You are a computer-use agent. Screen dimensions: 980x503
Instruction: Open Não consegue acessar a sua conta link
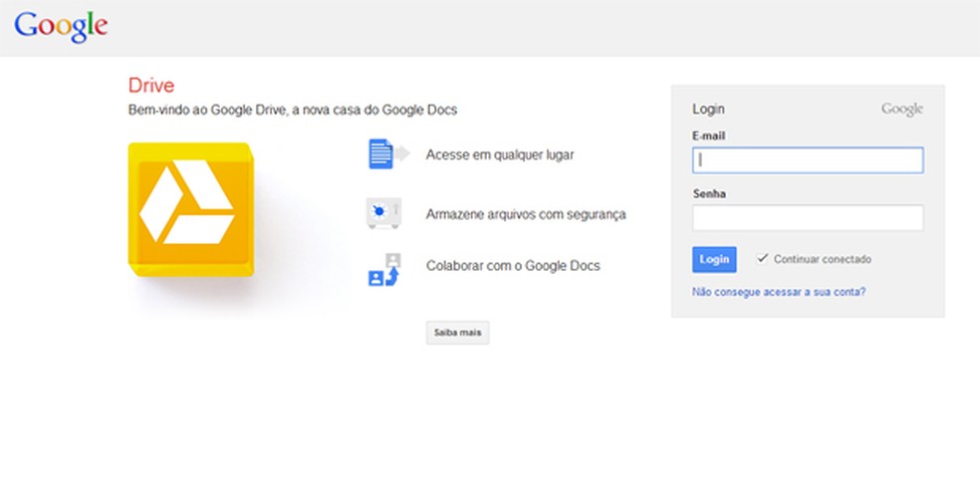[x=778, y=292]
